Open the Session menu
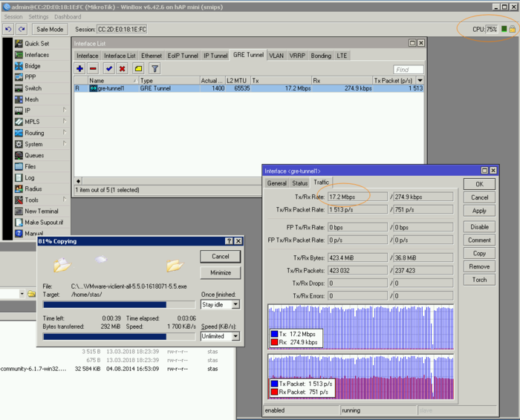 tap(13, 17)
